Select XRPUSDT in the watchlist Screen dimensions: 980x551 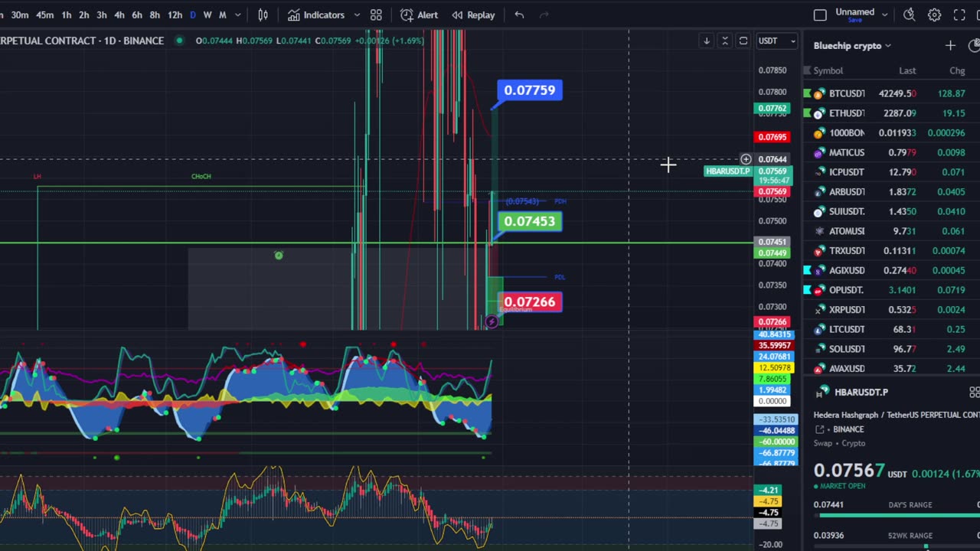pos(891,309)
